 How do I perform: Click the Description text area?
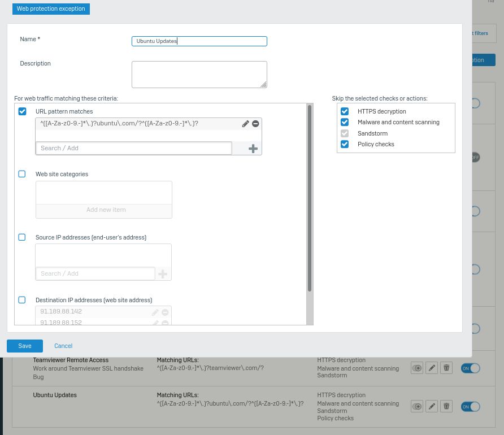(199, 75)
